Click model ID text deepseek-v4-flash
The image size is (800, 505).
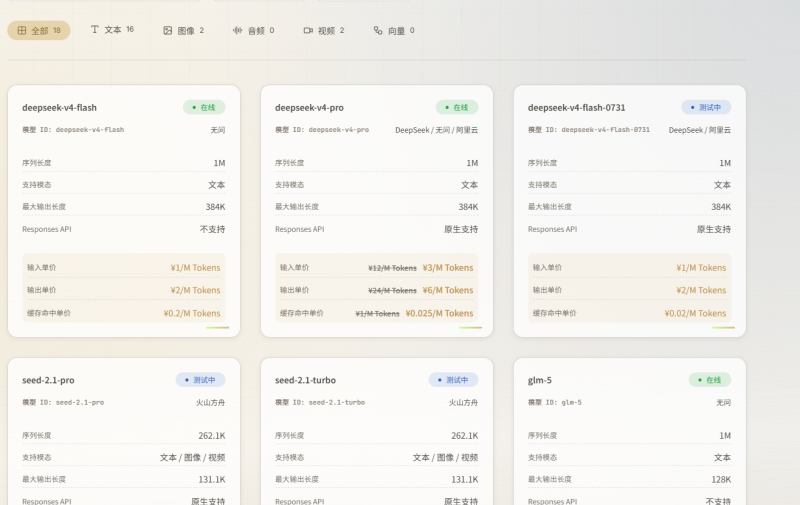click(x=90, y=130)
